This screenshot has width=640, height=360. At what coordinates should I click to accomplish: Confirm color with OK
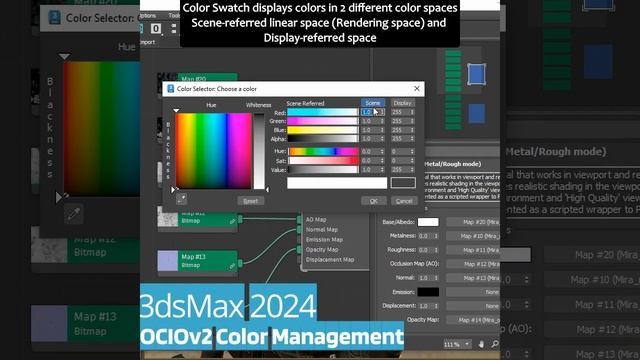tap(373, 201)
